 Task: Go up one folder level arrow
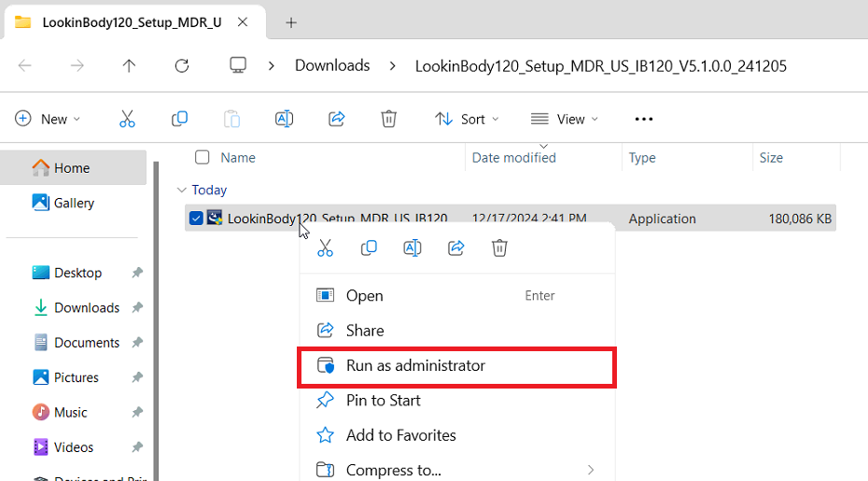pos(129,66)
